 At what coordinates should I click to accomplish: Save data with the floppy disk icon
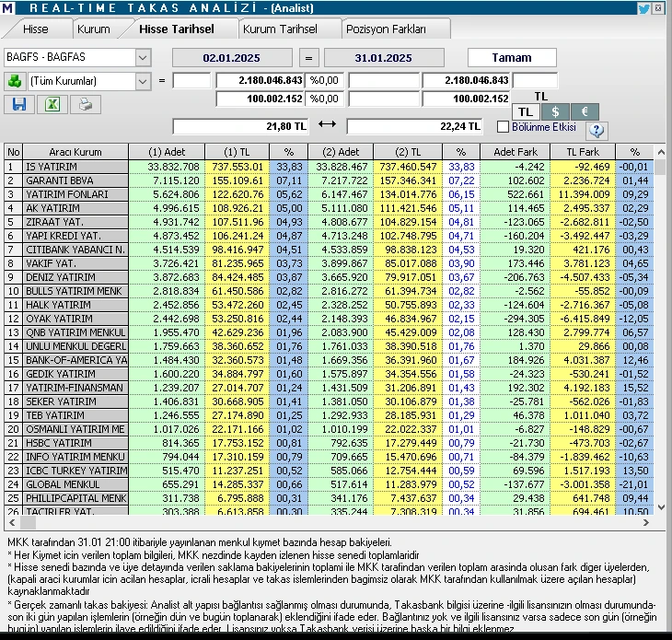click(x=19, y=105)
